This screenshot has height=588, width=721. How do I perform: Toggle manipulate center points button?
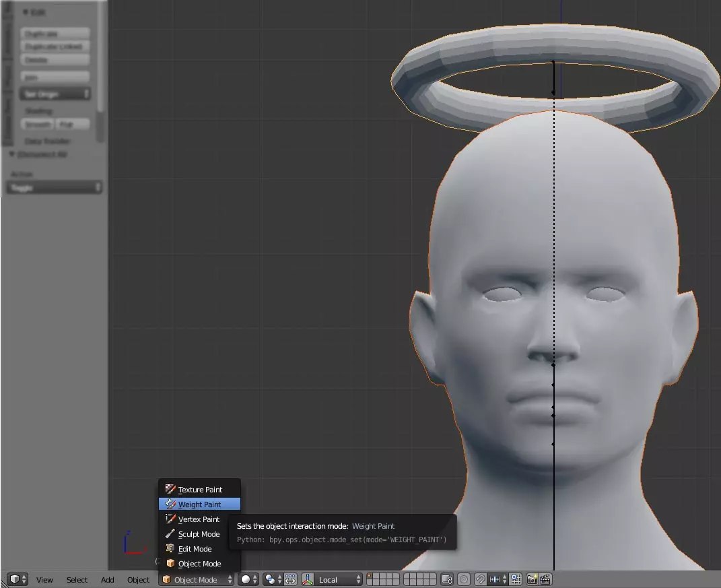pos(290,579)
